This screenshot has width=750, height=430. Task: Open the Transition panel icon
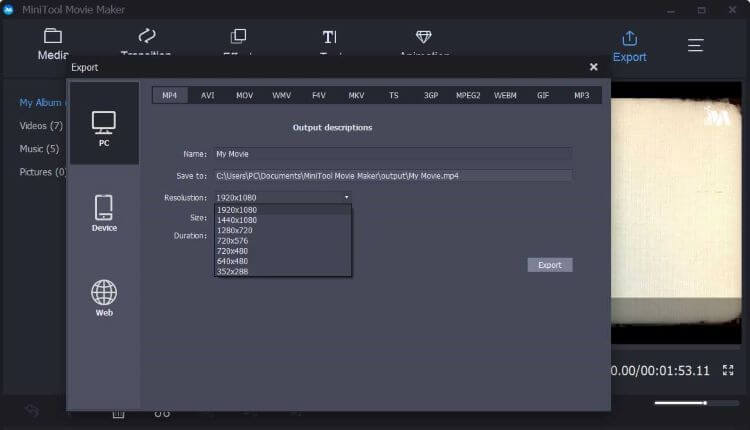pos(147,36)
